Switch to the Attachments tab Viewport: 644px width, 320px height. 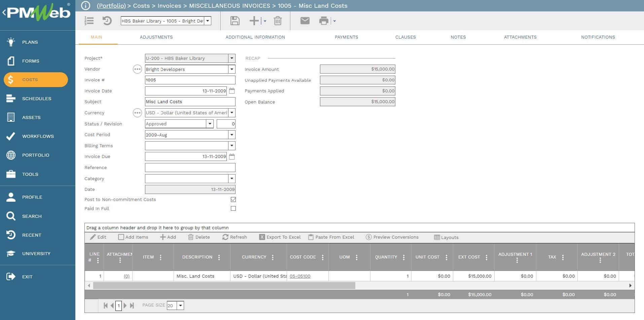pos(520,37)
